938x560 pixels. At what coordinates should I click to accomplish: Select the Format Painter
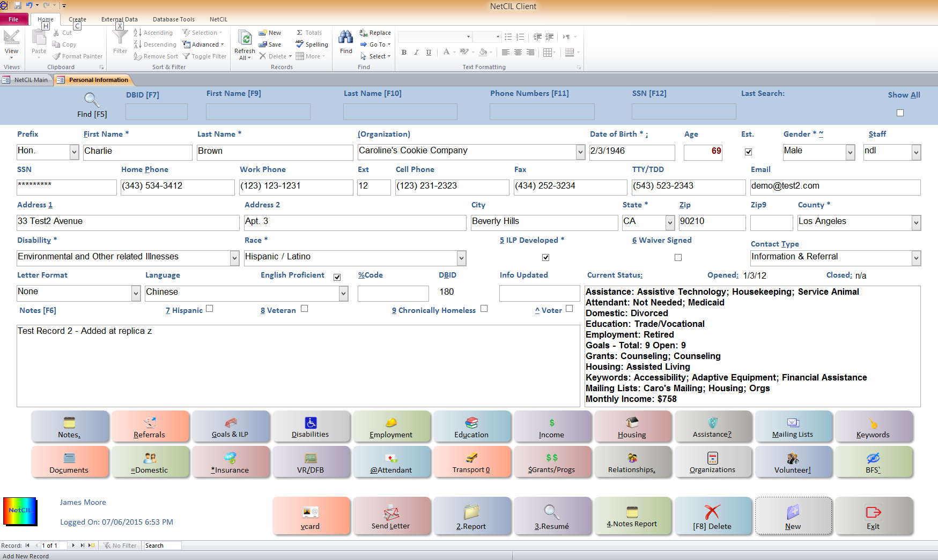(77, 56)
